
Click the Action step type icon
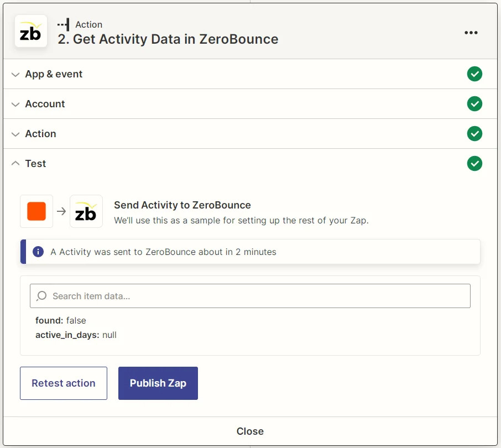tap(64, 24)
